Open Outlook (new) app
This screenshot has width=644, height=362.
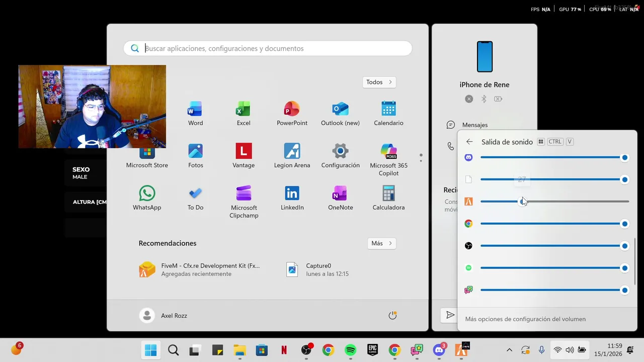pos(340,114)
